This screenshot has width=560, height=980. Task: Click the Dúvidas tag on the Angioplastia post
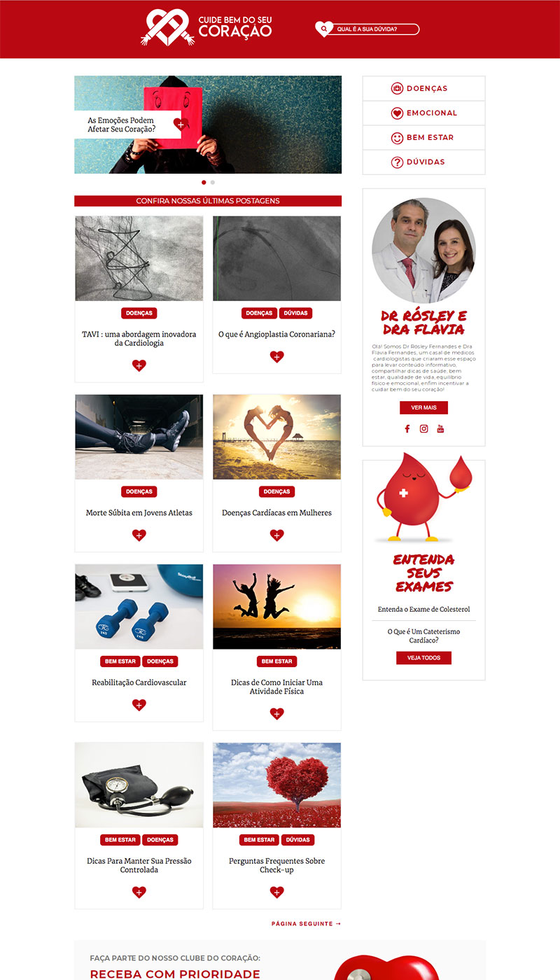pyautogui.click(x=295, y=313)
